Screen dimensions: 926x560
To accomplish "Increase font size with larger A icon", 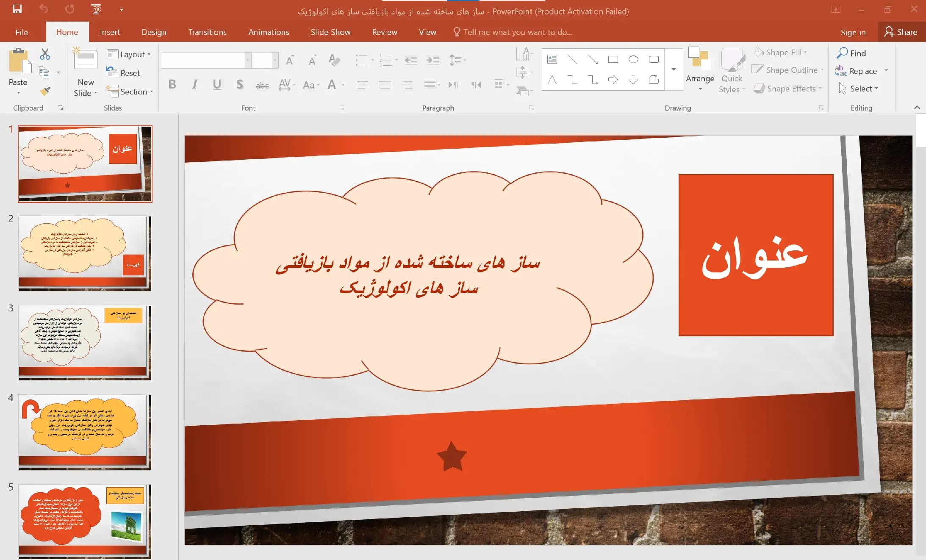I will point(290,60).
